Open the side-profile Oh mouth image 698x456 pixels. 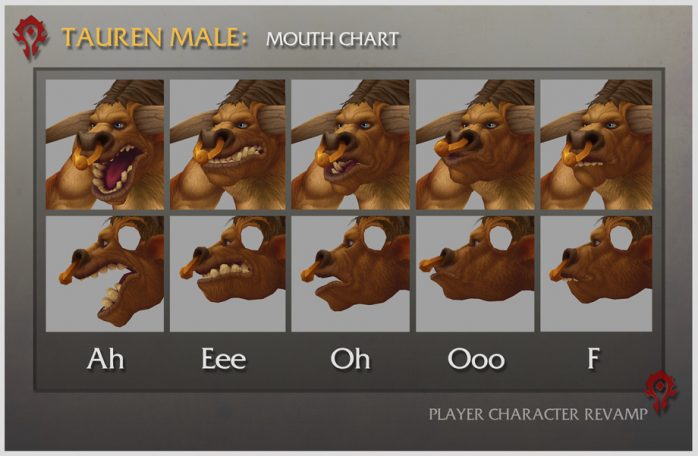(x=350, y=274)
